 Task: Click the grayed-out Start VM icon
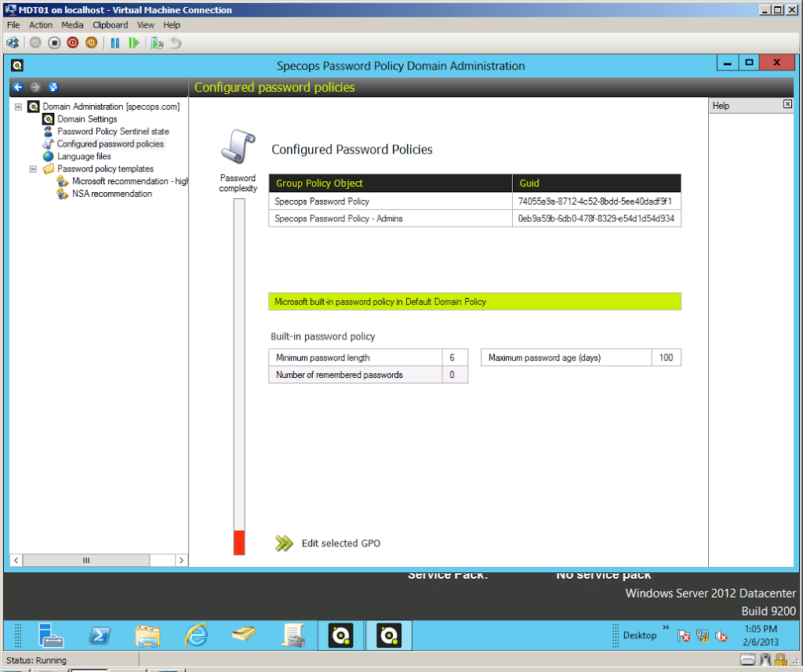(35, 43)
